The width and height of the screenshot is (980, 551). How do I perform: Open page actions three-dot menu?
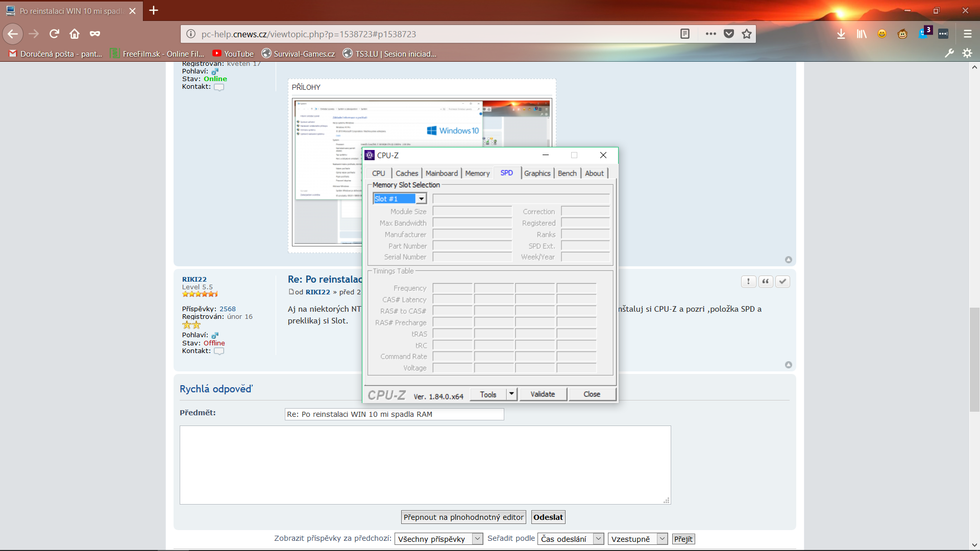click(x=710, y=34)
